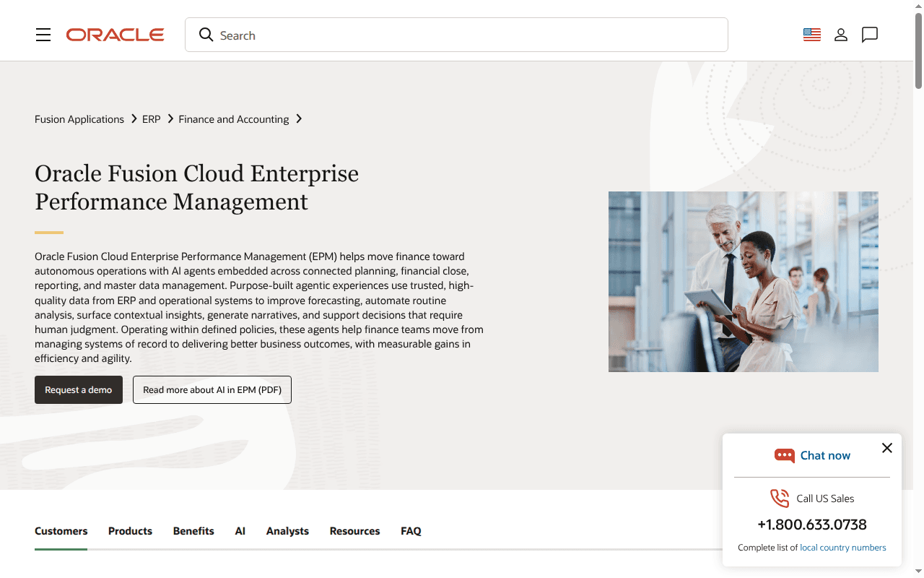This screenshot has width=924, height=578.
Task: Switch to the Products tab
Action: pyautogui.click(x=130, y=531)
